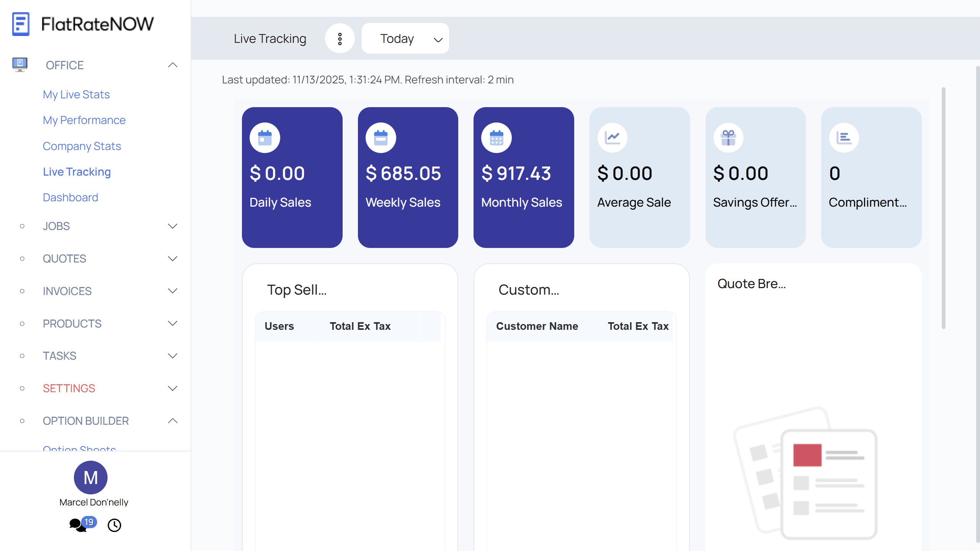Click the three-dot options icon

point(340,39)
